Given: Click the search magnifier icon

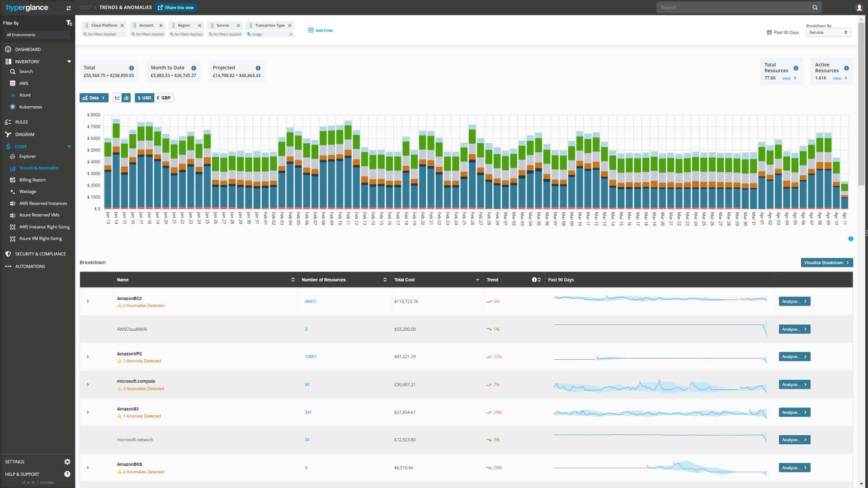Looking at the screenshot, I should coord(815,8).
